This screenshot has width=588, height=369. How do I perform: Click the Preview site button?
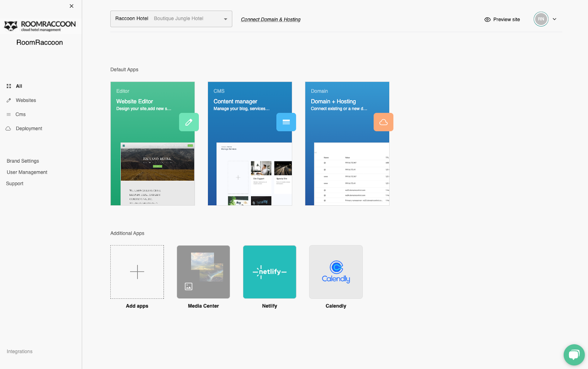point(502,19)
